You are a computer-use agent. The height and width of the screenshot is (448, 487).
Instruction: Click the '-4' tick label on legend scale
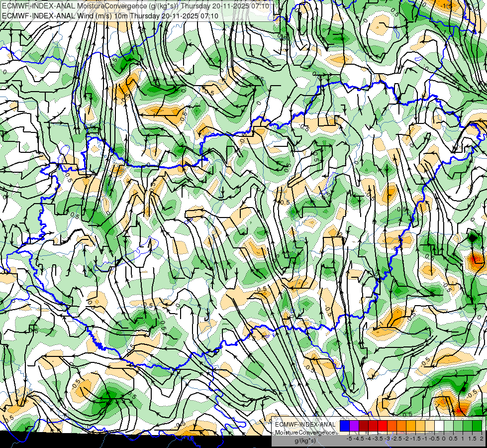(x=368, y=439)
